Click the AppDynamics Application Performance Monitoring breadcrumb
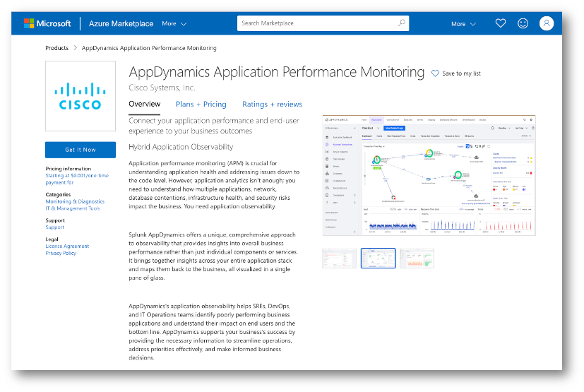This screenshot has width=584, height=392. click(x=149, y=48)
